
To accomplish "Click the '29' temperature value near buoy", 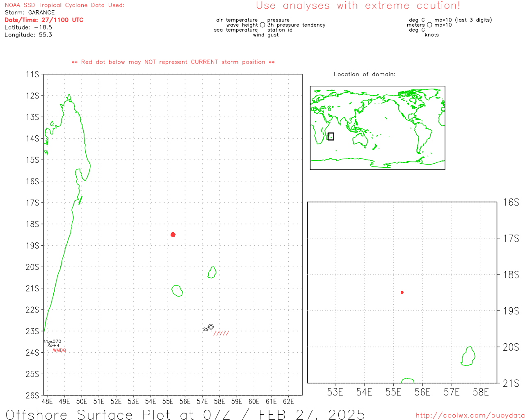I will (205, 329).
